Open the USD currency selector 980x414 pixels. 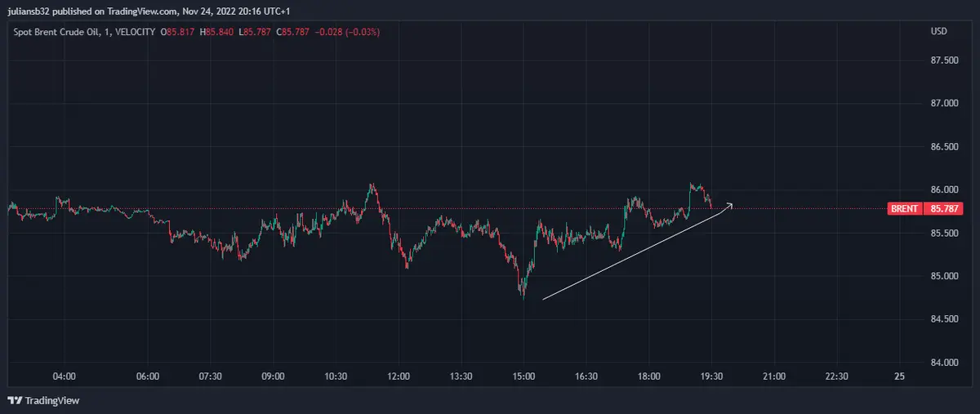click(x=938, y=32)
